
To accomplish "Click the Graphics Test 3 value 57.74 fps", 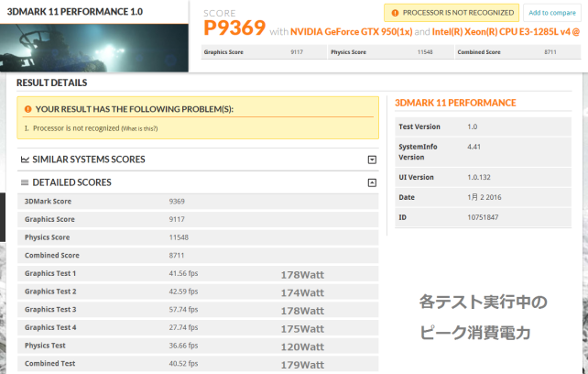I will pyautogui.click(x=183, y=310).
